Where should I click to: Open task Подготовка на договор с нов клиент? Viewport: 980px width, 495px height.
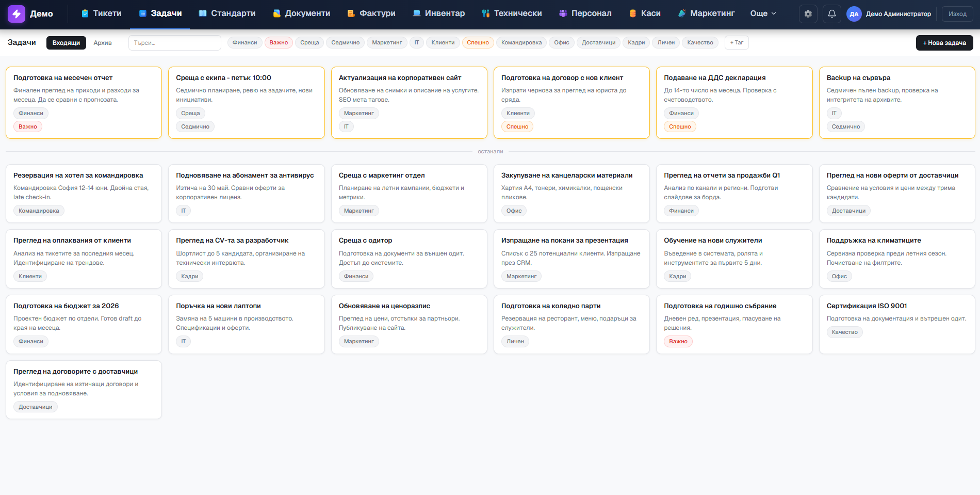(571, 103)
